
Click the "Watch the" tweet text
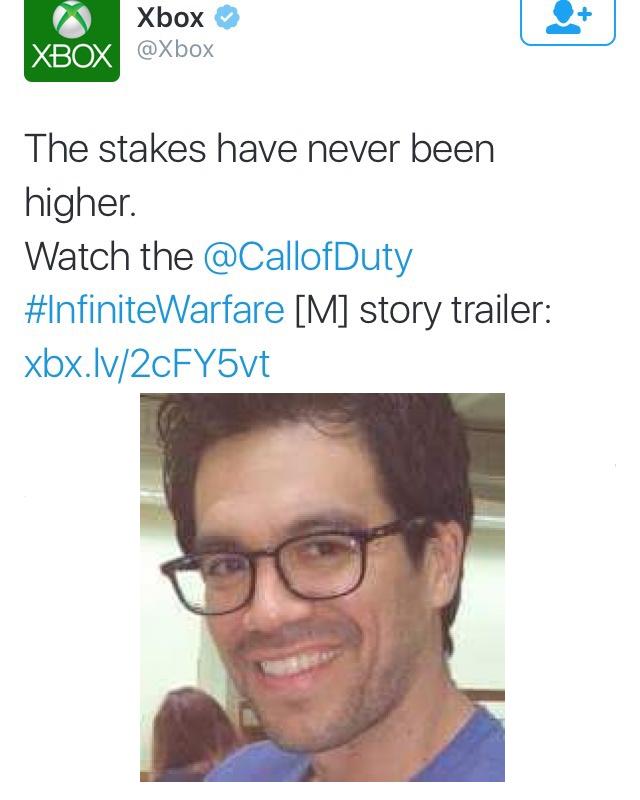click(x=109, y=256)
